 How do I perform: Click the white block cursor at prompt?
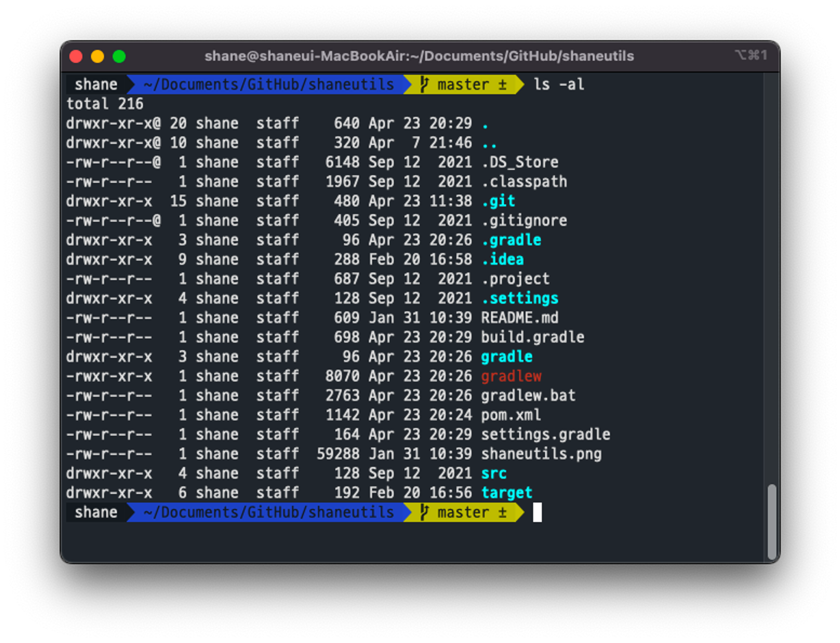[x=537, y=512]
